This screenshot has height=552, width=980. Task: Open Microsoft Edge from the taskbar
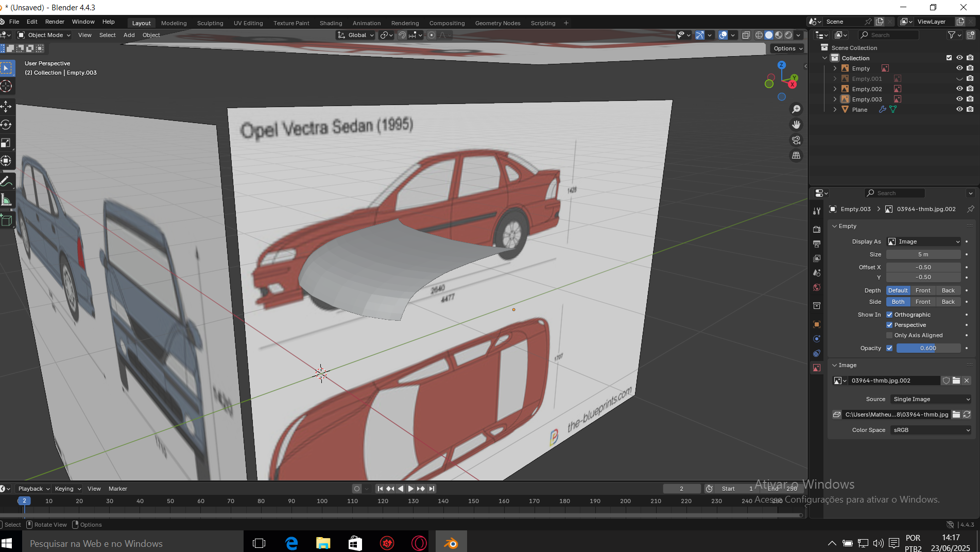291,543
